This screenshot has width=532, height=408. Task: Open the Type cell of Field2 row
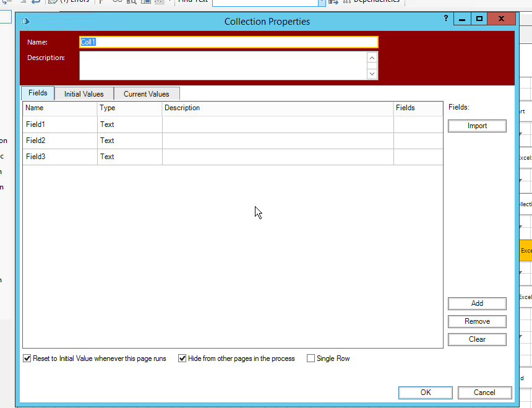point(130,141)
